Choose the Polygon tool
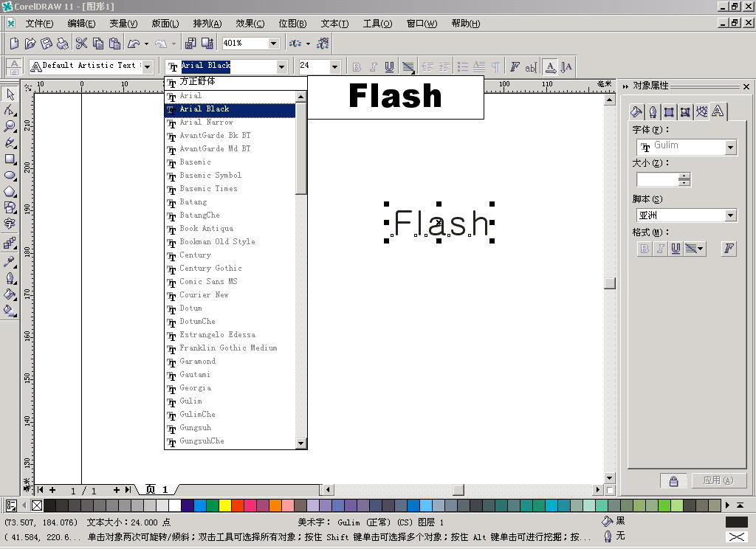This screenshot has width=756, height=549. click(10, 192)
